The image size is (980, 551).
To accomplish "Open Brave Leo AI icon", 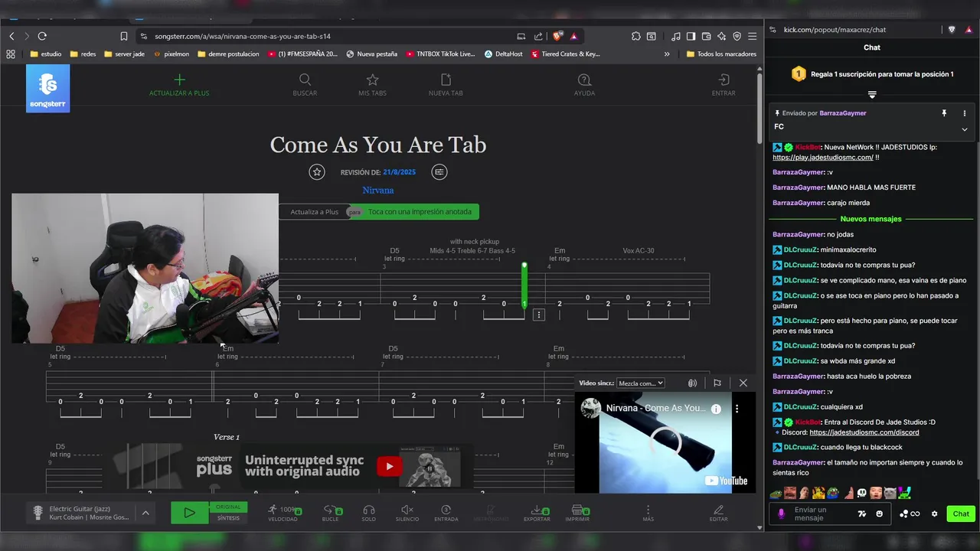I will [x=721, y=36].
